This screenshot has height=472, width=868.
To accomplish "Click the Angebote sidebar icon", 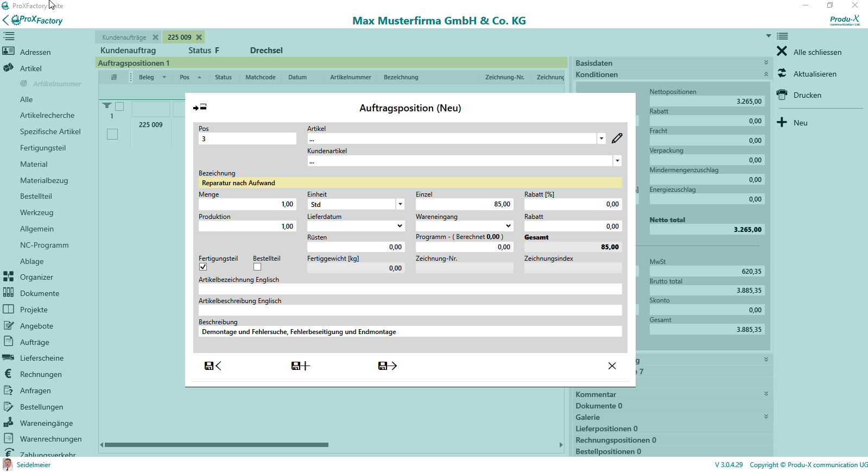I will tap(8, 325).
